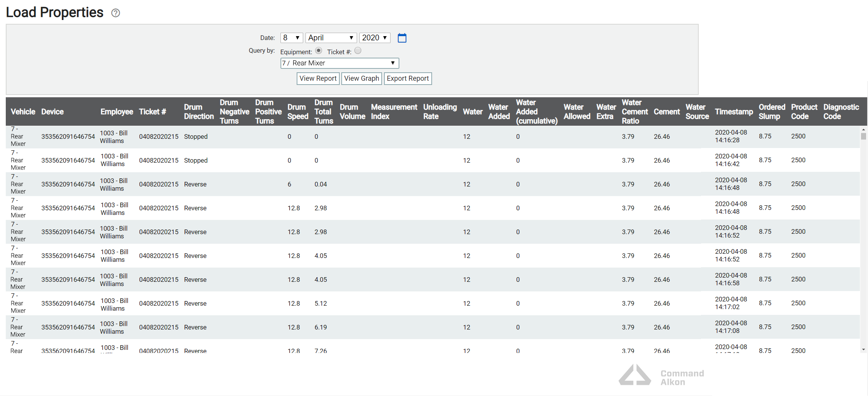Click the drum total turns value 5.12
The image size is (868, 396).
(x=320, y=303)
